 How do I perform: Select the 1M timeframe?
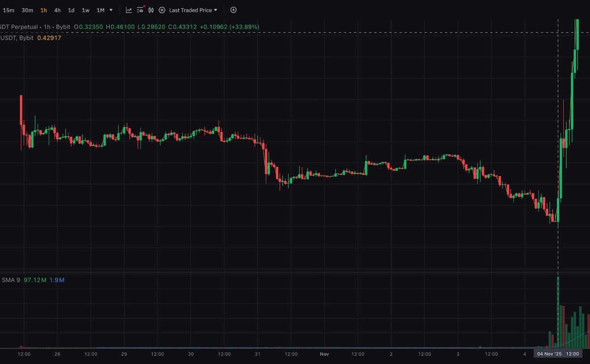tap(100, 10)
